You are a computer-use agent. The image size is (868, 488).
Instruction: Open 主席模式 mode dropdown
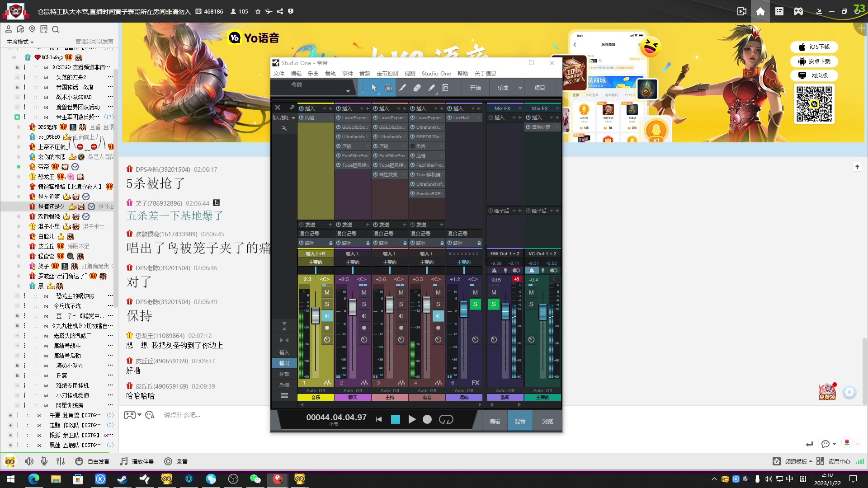(x=20, y=42)
